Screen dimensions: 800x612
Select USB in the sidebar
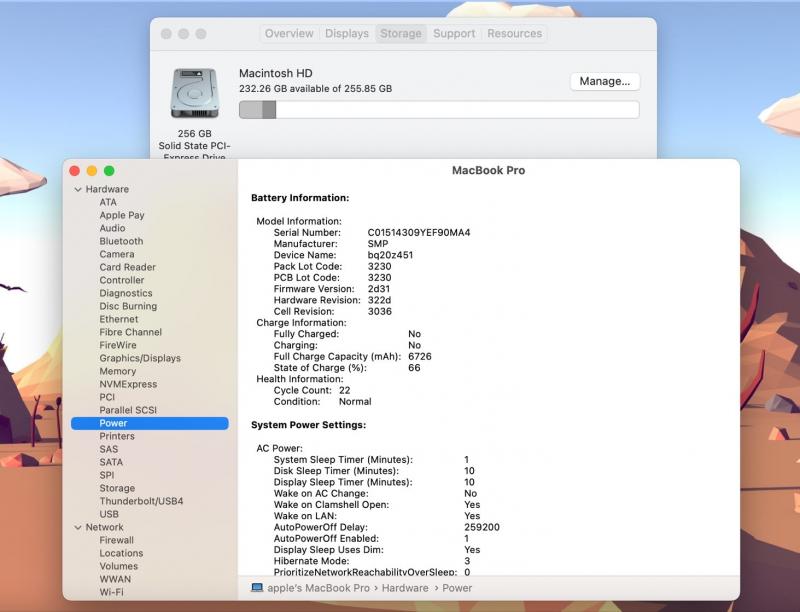coord(109,514)
